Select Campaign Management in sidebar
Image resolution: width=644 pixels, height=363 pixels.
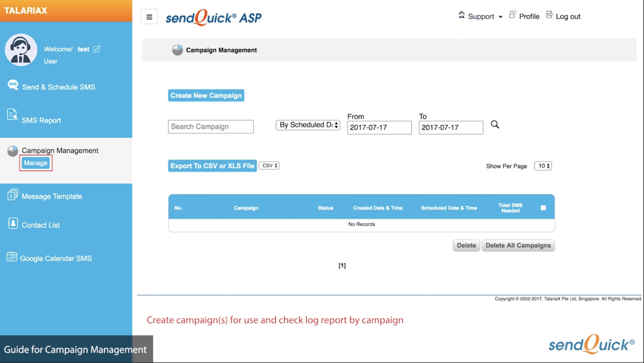pyautogui.click(x=60, y=150)
